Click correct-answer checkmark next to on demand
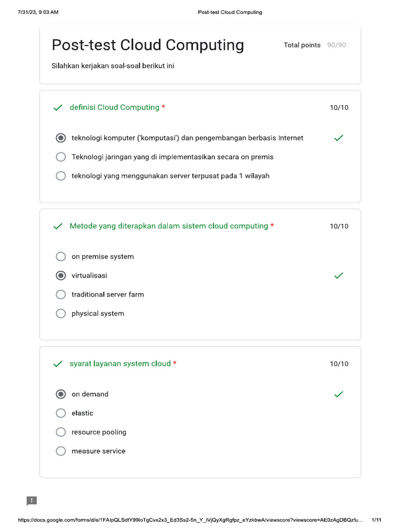 point(339,394)
